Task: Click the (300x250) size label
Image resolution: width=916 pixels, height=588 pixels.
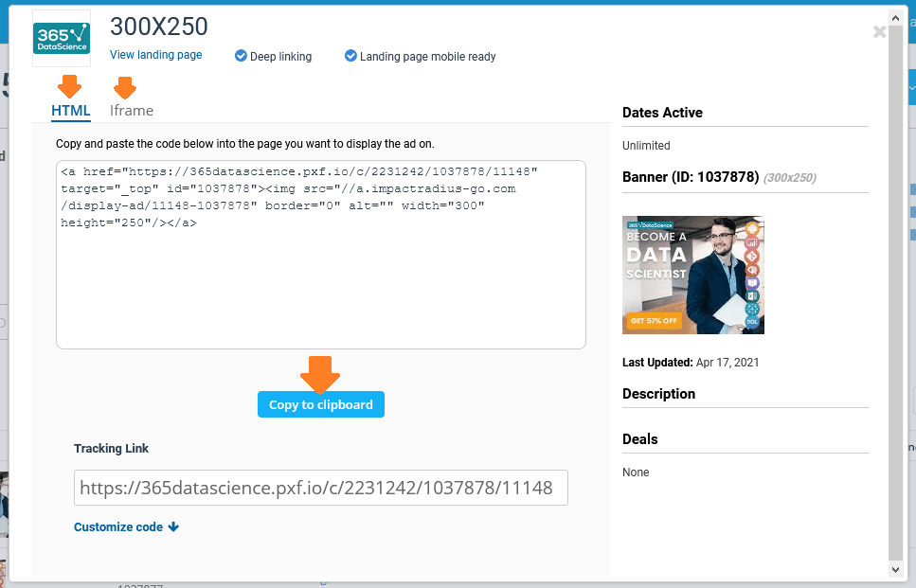Action: (x=790, y=178)
